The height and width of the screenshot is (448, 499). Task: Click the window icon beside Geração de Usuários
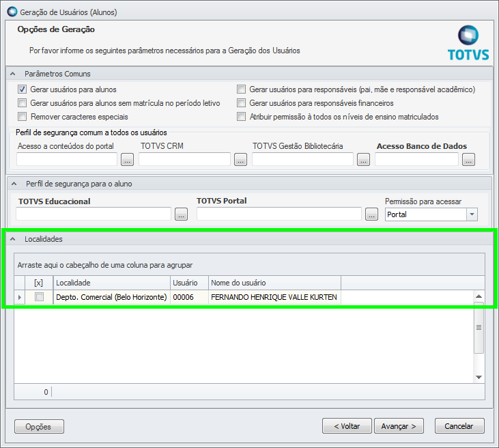point(12,12)
